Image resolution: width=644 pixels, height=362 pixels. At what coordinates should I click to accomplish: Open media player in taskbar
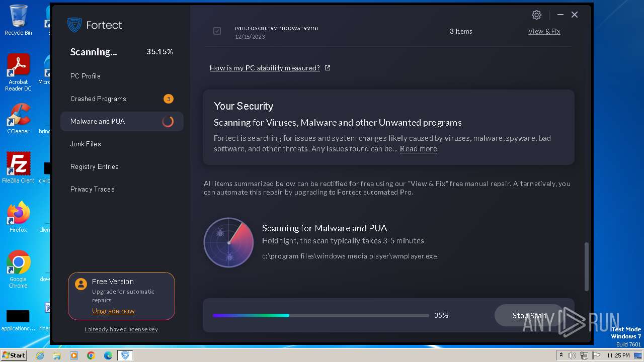pyautogui.click(x=74, y=355)
